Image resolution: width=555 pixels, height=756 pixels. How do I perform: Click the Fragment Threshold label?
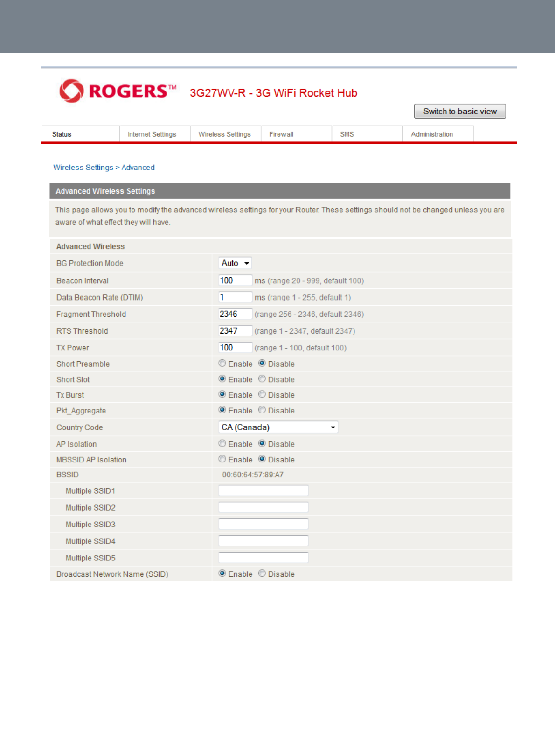click(91, 314)
